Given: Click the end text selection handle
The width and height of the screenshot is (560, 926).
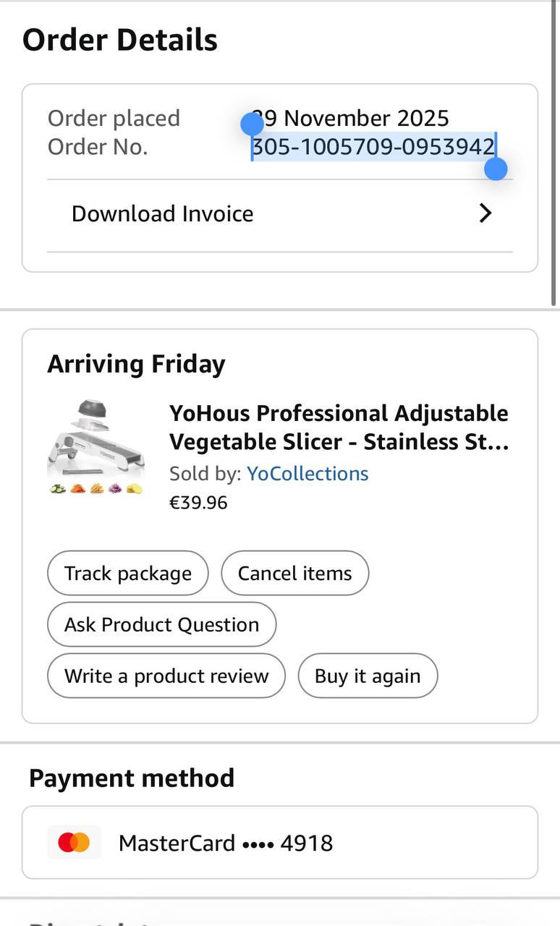Looking at the screenshot, I should tap(496, 169).
